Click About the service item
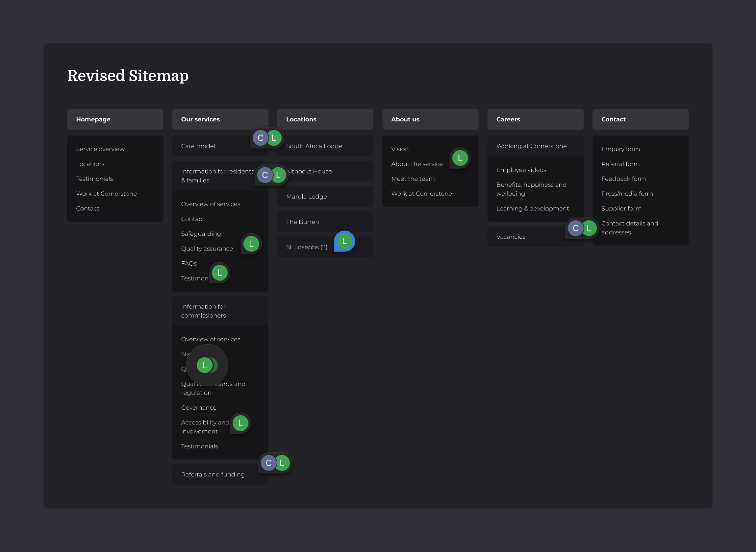 (x=417, y=164)
